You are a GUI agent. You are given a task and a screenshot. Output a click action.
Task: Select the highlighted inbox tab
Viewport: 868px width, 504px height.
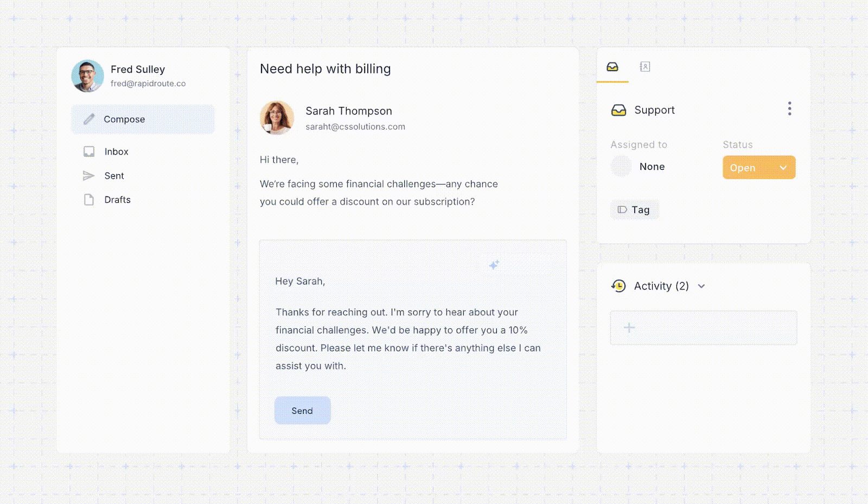(x=612, y=67)
